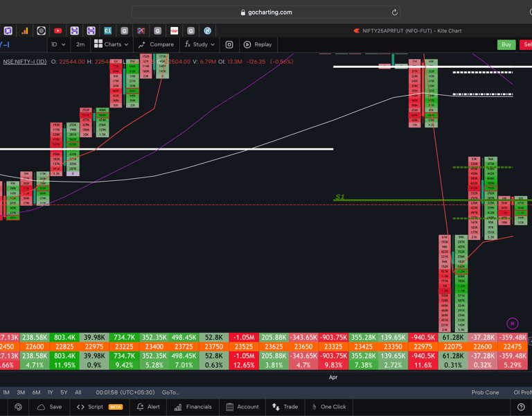Viewport: 532px width, 416px height.
Task: Open the blue circular 'N' bookmark
Action: (x=207, y=31)
